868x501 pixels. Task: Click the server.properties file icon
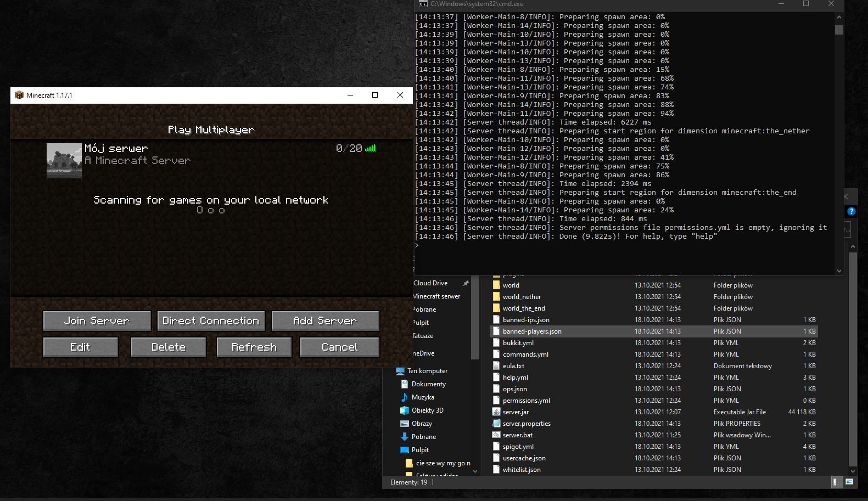click(x=496, y=424)
